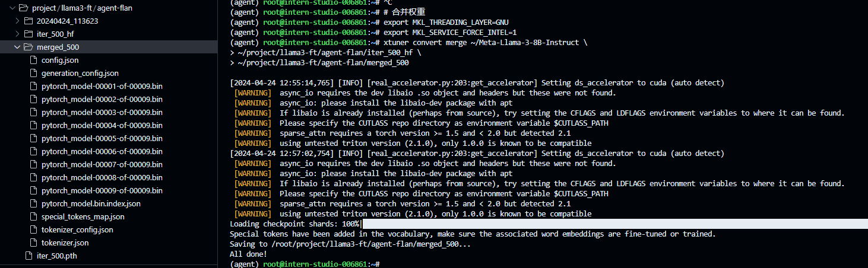Click the folder icon of 20240424_113623
Screen dimensions: 868x268
point(28,21)
